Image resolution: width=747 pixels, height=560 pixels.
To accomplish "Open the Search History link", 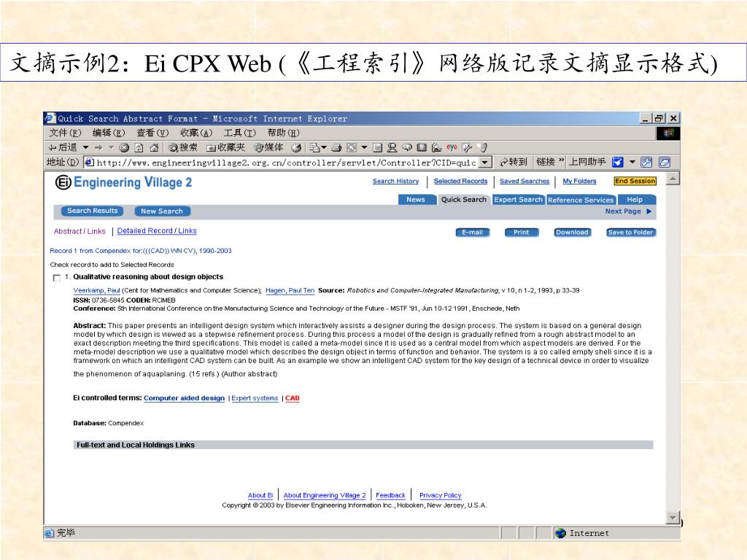I will (396, 181).
